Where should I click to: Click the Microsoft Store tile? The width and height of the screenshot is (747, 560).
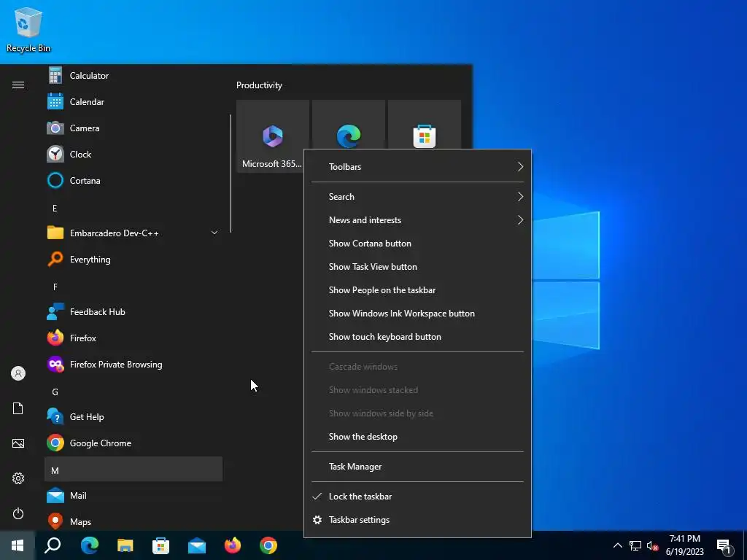425,125
